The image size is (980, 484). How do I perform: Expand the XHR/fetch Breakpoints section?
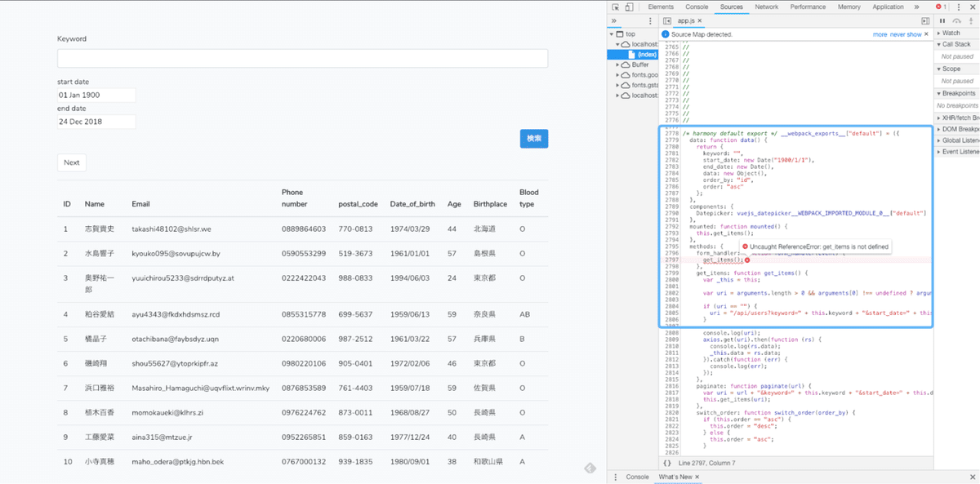(x=957, y=118)
